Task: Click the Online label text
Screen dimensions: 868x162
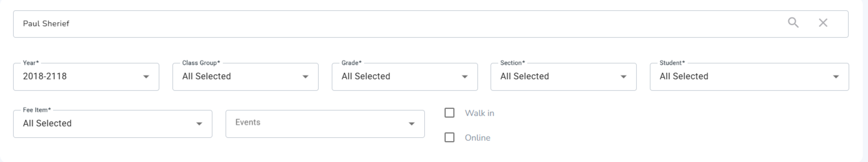Action: tap(477, 138)
